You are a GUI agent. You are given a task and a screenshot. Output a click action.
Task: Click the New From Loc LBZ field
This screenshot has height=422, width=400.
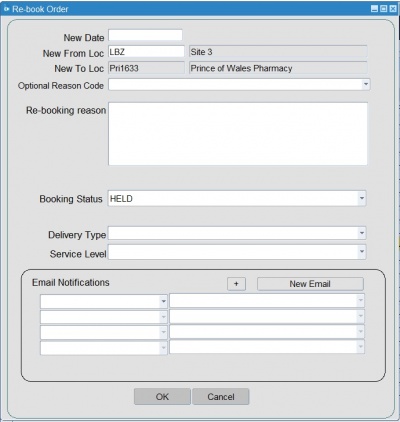click(x=146, y=52)
